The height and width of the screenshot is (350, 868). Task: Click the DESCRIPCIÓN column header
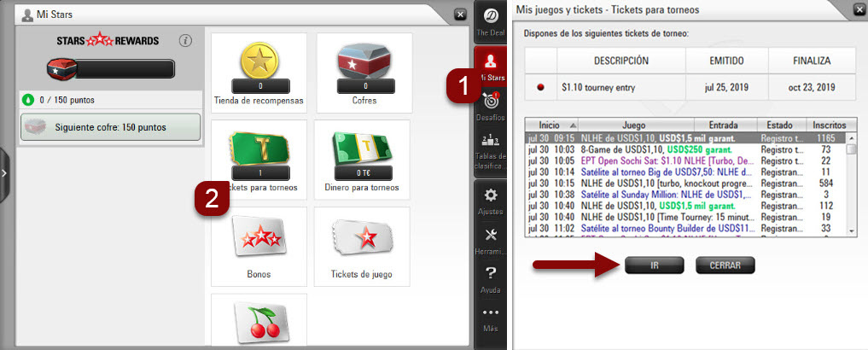(621, 61)
